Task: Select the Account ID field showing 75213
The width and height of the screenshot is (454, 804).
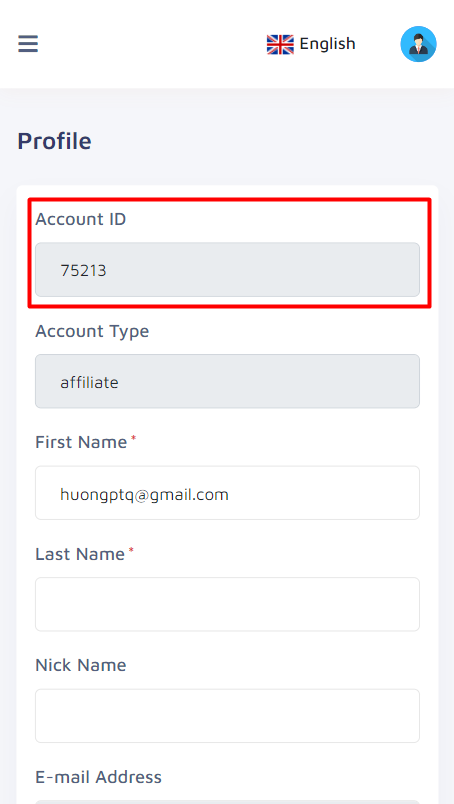Action: pos(227,270)
